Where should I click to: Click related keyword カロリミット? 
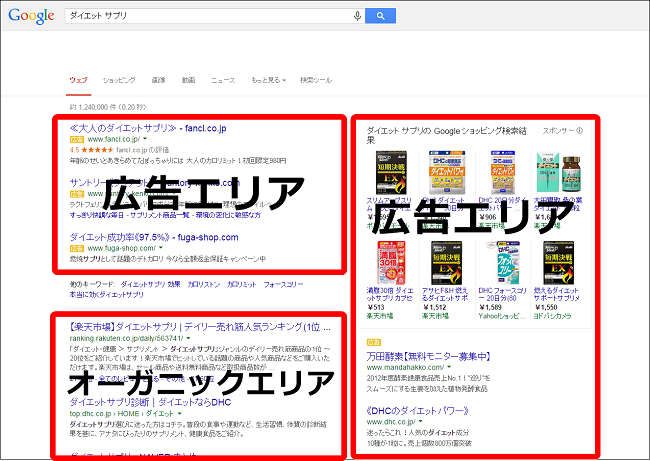(241, 284)
